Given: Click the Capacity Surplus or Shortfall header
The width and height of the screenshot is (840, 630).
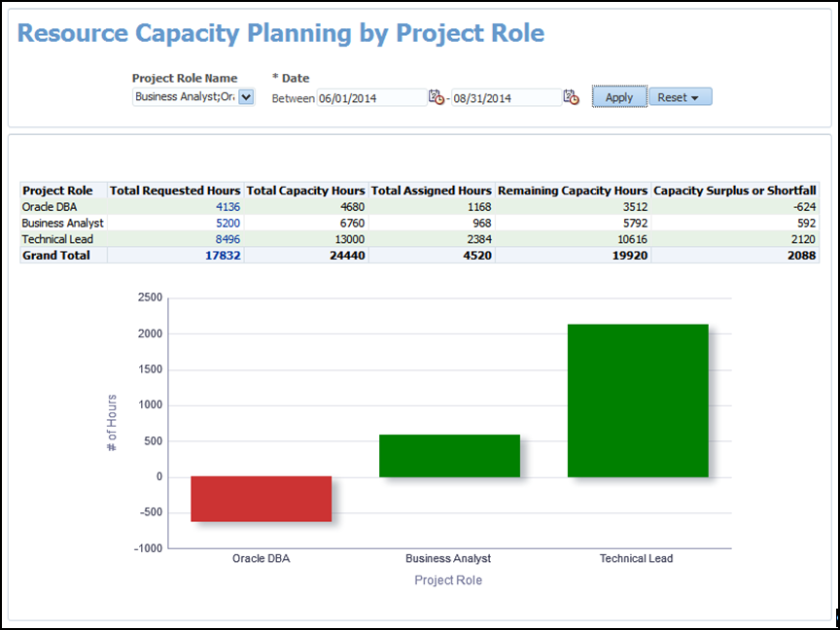Looking at the screenshot, I should [735, 191].
